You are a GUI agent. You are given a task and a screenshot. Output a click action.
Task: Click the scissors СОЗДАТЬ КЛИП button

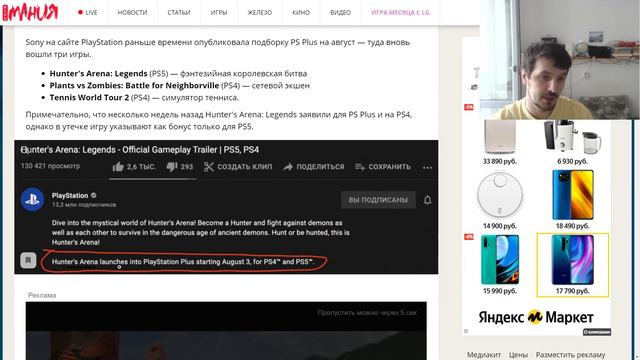click(x=238, y=167)
